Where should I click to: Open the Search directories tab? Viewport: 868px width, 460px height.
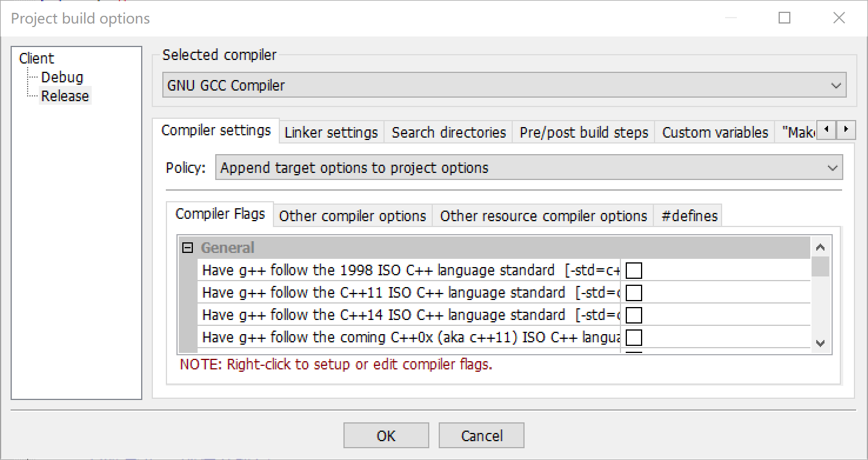448,132
